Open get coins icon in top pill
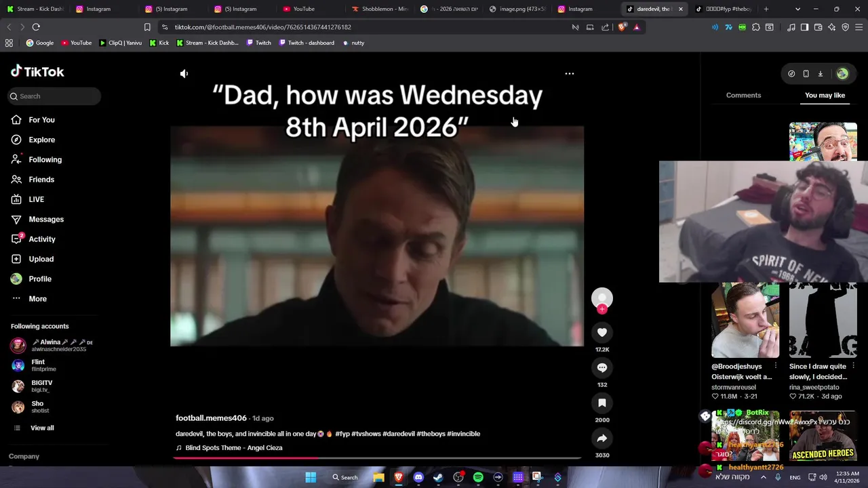Image resolution: width=868 pixels, height=488 pixels. [x=791, y=74]
